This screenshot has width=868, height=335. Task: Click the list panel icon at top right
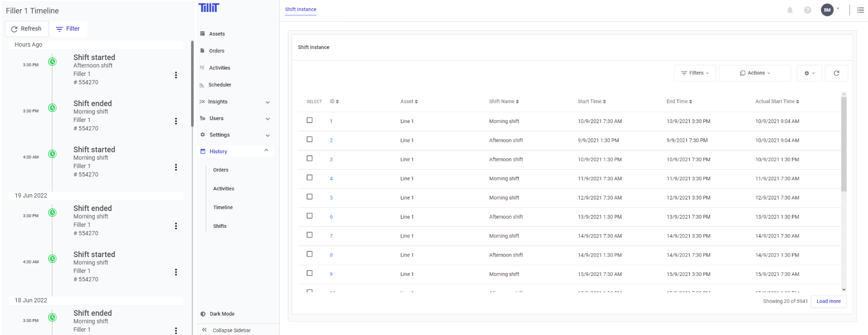[860, 10]
